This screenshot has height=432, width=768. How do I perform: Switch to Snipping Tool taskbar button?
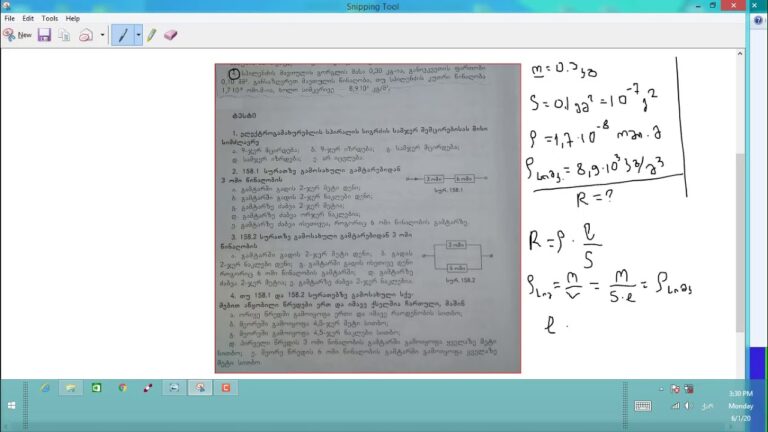coord(200,388)
